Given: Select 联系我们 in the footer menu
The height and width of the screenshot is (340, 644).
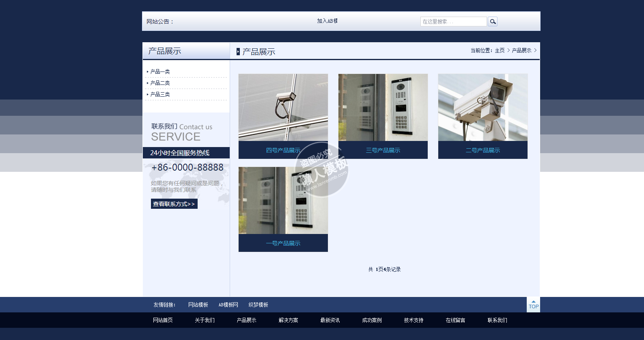Looking at the screenshot, I should coord(497,321).
